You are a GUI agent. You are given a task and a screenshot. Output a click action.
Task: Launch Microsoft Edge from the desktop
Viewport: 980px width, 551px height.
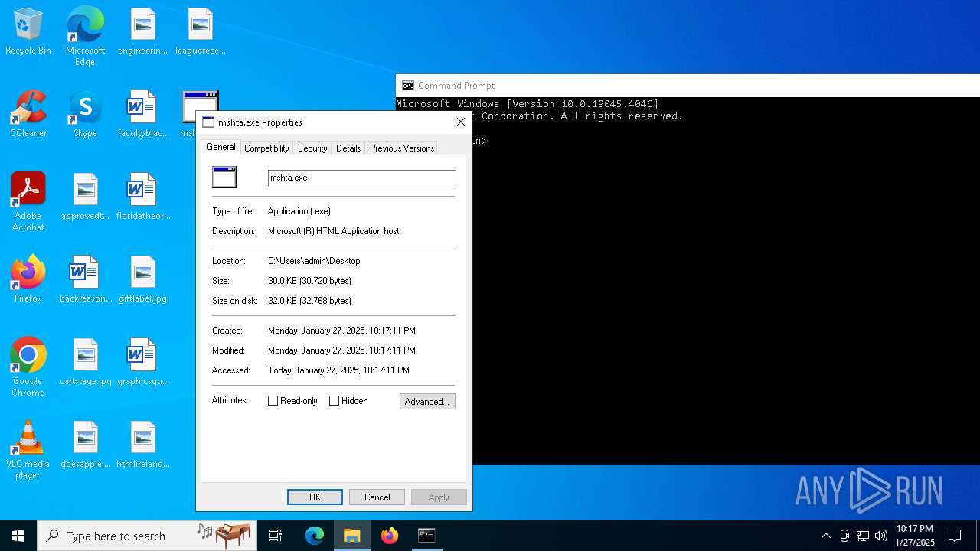[85, 36]
